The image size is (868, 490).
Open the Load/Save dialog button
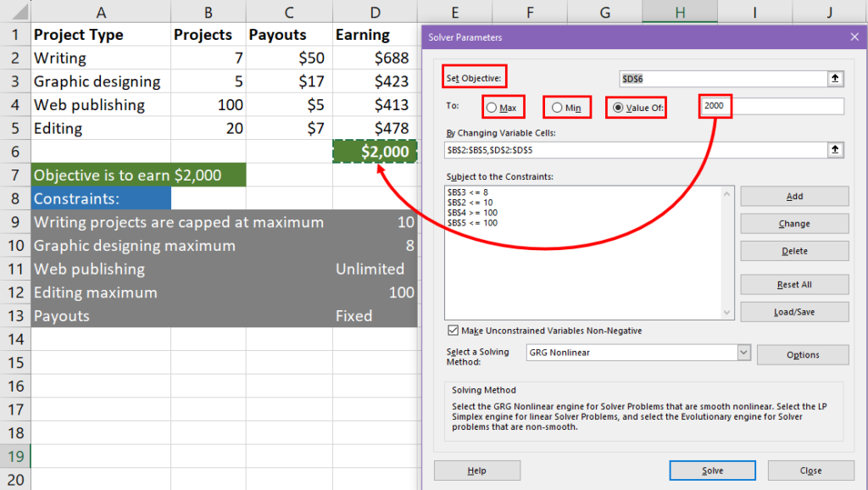coord(794,312)
